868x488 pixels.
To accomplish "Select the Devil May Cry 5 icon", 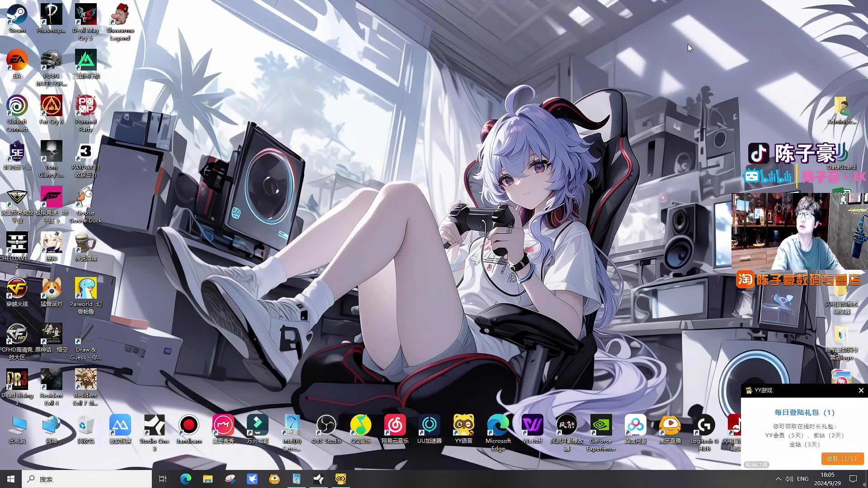I will (85, 22).
